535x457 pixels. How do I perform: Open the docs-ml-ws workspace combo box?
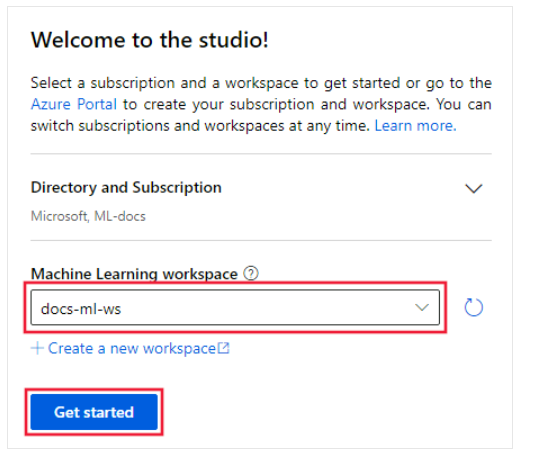point(235,307)
